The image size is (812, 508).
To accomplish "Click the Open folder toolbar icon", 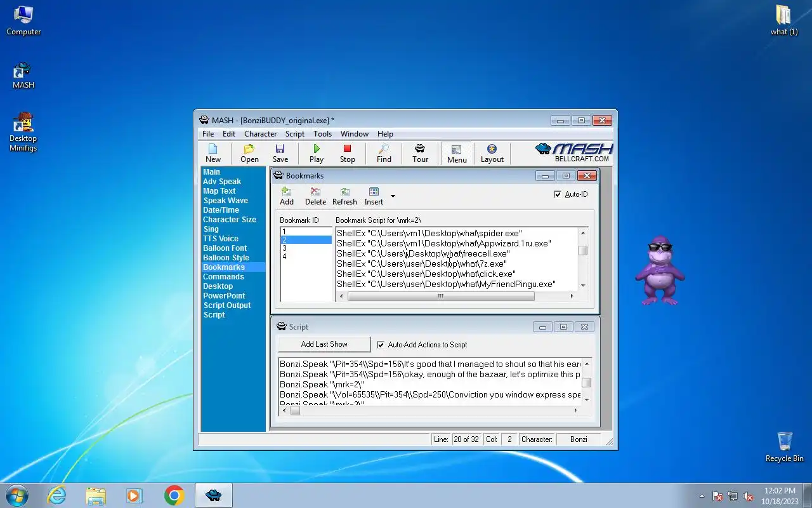I will tap(249, 153).
